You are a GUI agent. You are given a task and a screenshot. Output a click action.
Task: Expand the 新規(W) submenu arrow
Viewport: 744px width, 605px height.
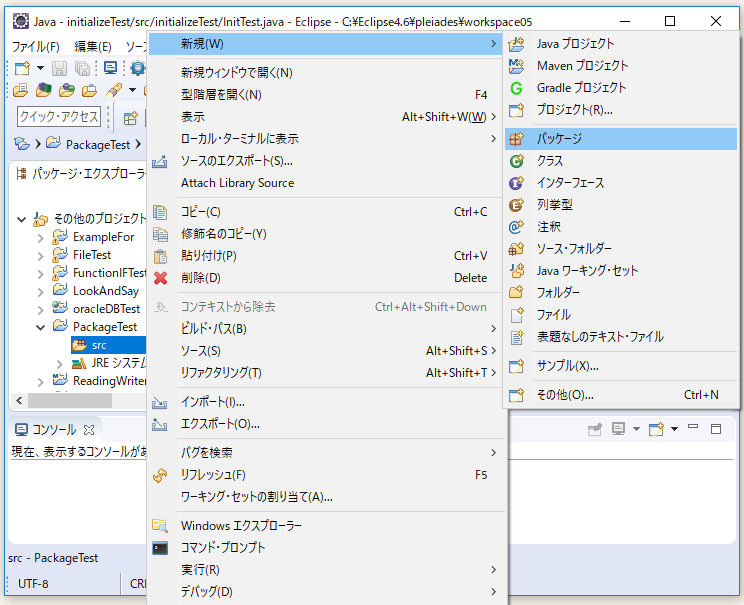tap(493, 44)
